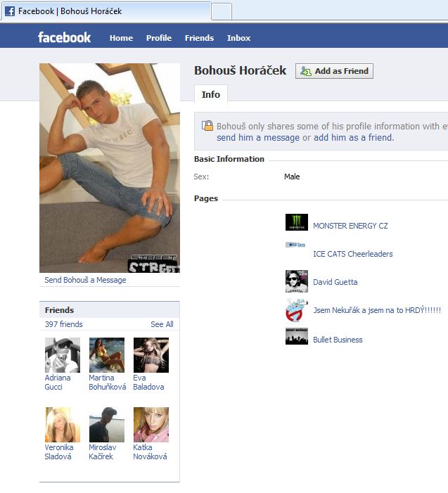Click the Bohouš Horáček profile name heading
Viewport: 448px width, 493px height.
pyautogui.click(x=241, y=70)
